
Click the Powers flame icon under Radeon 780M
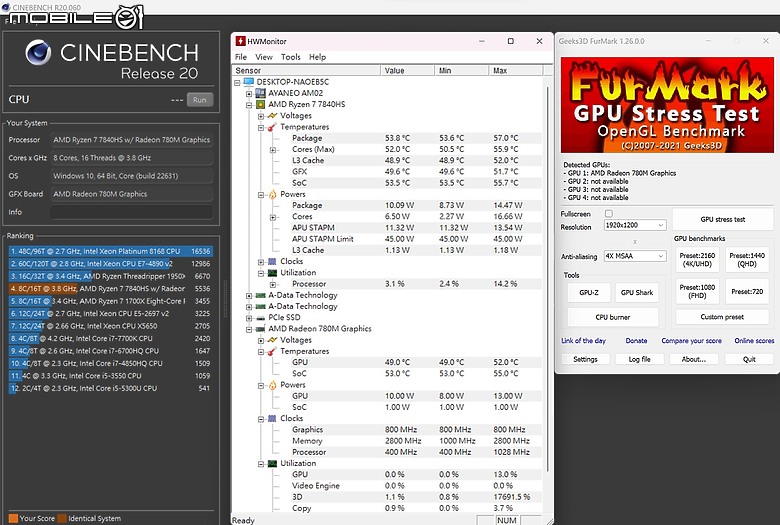click(272, 385)
